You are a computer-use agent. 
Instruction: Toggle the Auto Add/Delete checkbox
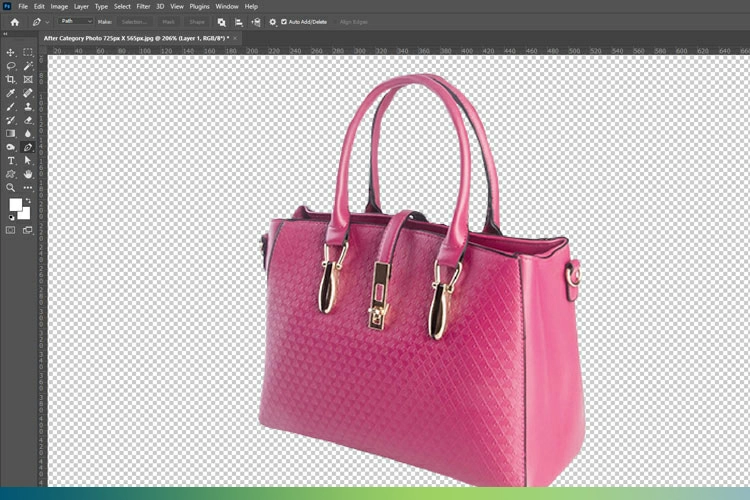point(284,21)
